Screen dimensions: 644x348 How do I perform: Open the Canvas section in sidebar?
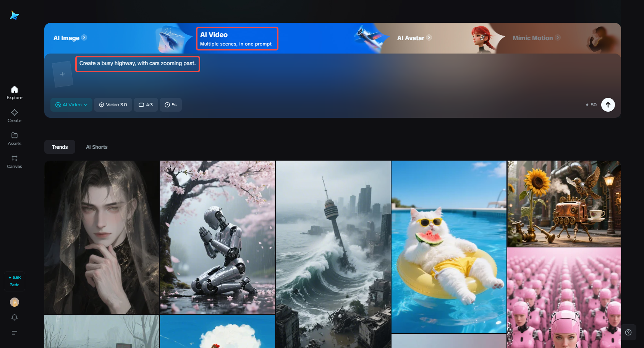click(15, 162)
